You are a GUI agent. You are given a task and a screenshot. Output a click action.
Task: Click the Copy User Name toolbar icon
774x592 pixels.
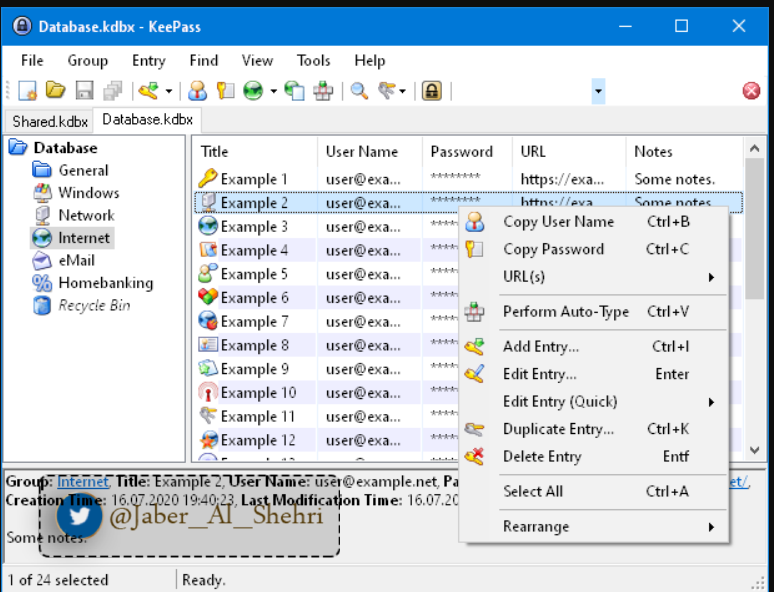coord(197,91)
